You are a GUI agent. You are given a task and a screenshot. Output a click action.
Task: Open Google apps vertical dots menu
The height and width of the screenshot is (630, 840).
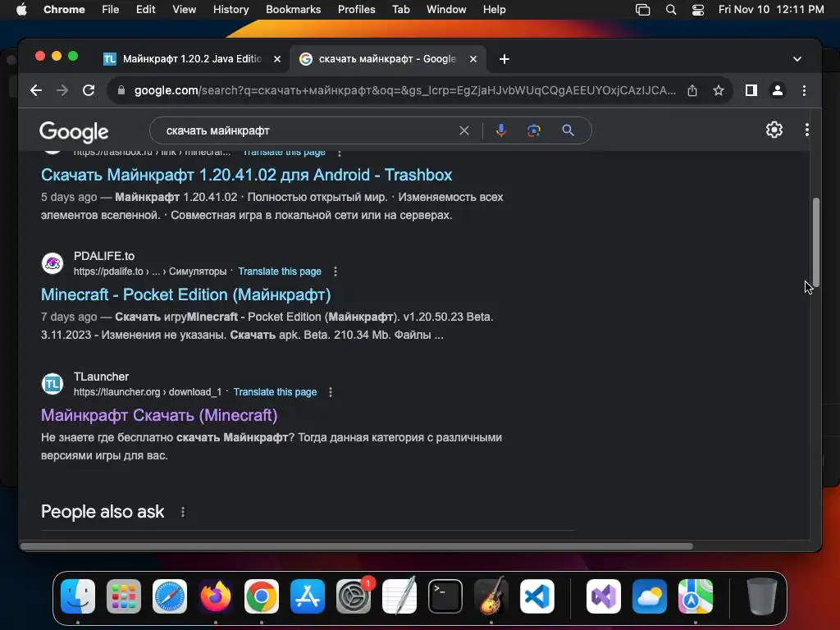point(807,130)
